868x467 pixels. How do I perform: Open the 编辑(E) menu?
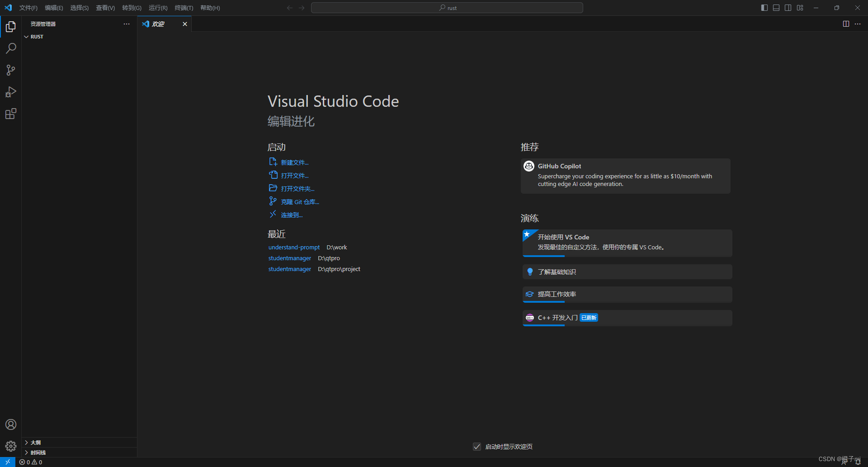pos(54,8)
